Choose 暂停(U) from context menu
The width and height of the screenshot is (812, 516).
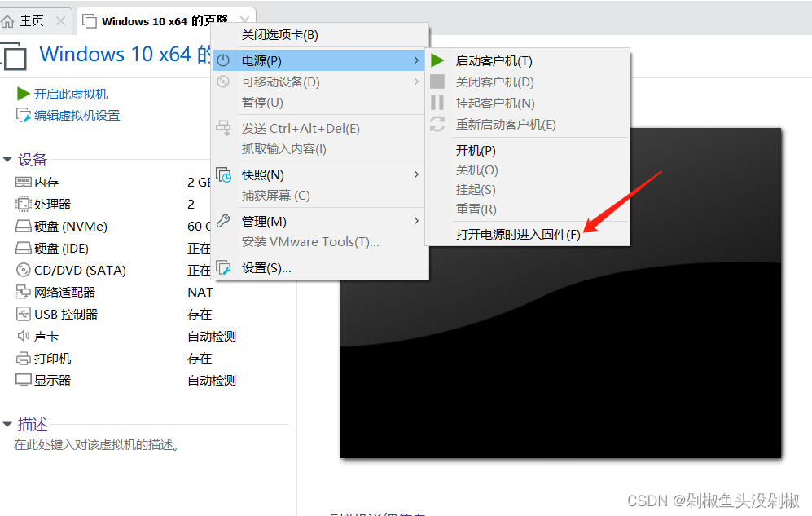pos(320,102)
